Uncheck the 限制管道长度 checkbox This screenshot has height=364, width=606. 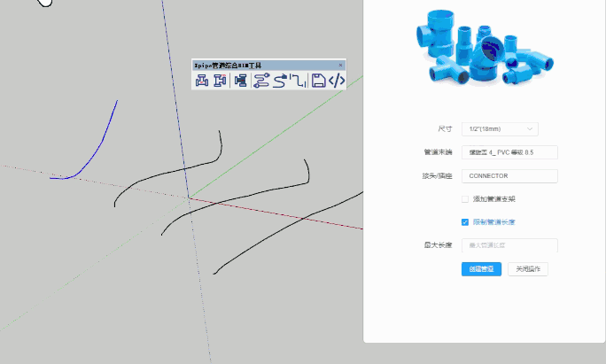[465, 222]
